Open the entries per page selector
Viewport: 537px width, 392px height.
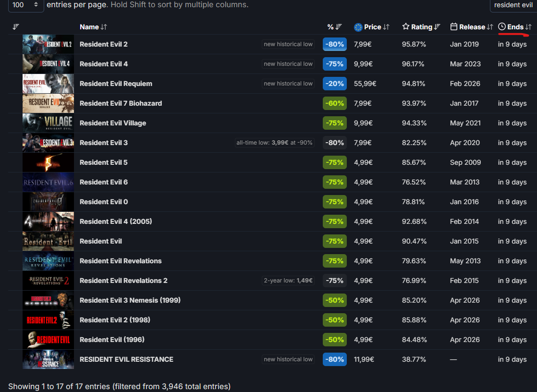tap(25, 5)
